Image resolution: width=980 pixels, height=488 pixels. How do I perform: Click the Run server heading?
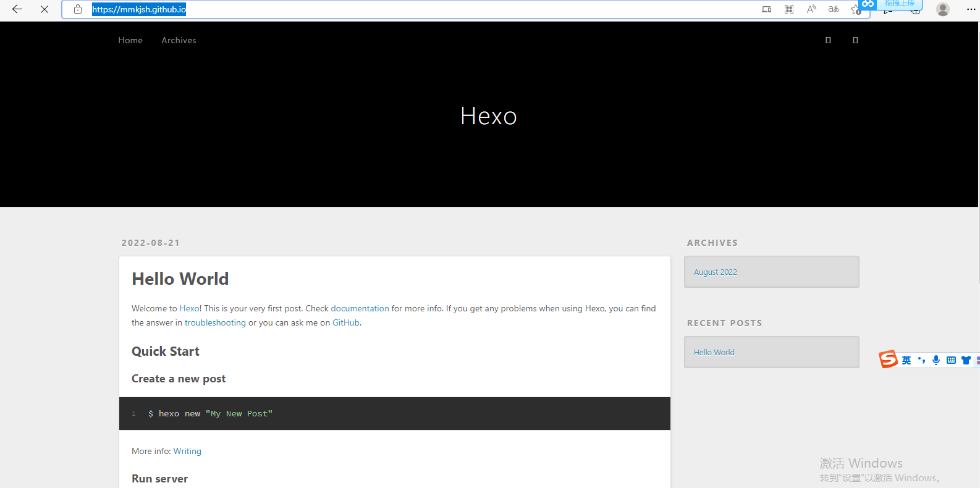tap(159, 479)
